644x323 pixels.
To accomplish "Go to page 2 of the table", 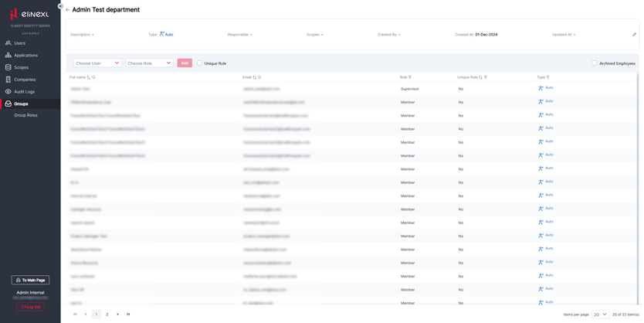I will coord(107,314).
